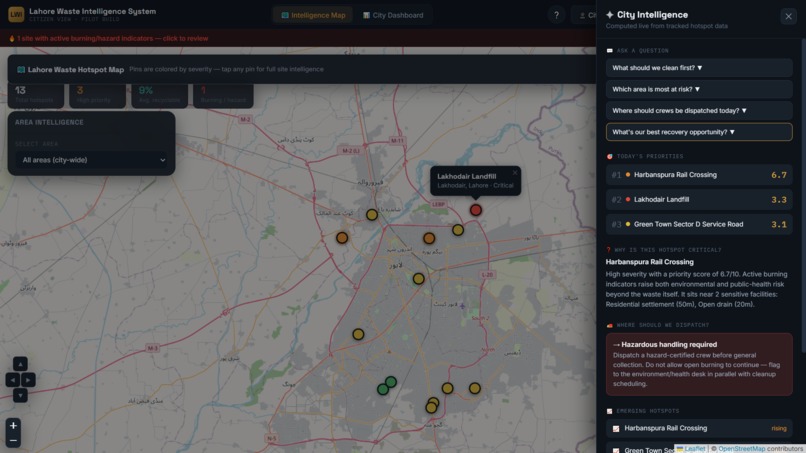806x453 pixels.
Task: Close the City Intelligence panel
Action: (x=788, y=16)
